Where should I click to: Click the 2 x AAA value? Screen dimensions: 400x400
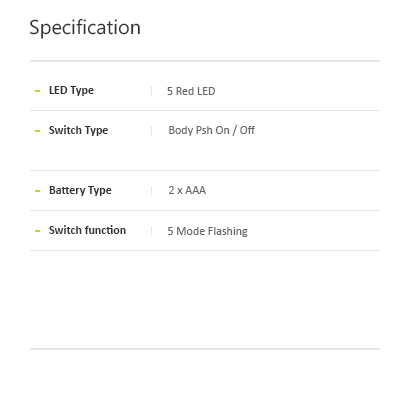click(187, 190)
